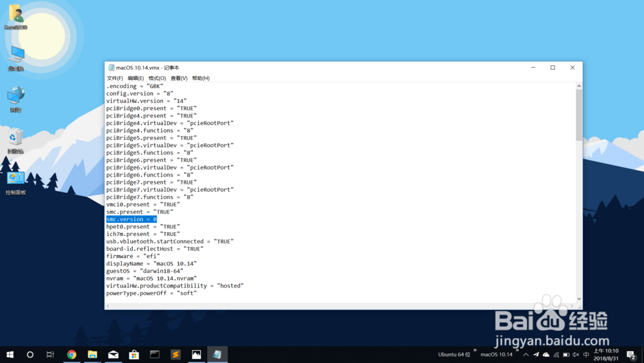Click the displayName = "macOS 10.14" line
The image size is (644, 363).
click(x=151, y=264)
